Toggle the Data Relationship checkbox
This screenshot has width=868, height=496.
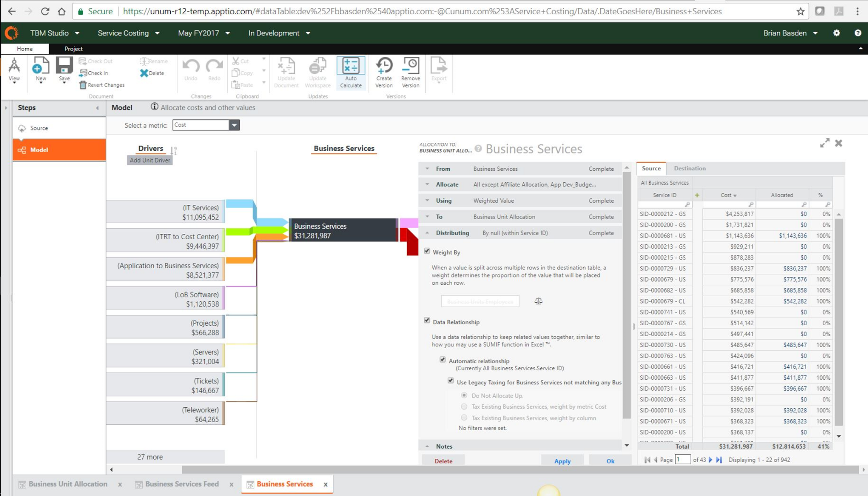[427, 321]
